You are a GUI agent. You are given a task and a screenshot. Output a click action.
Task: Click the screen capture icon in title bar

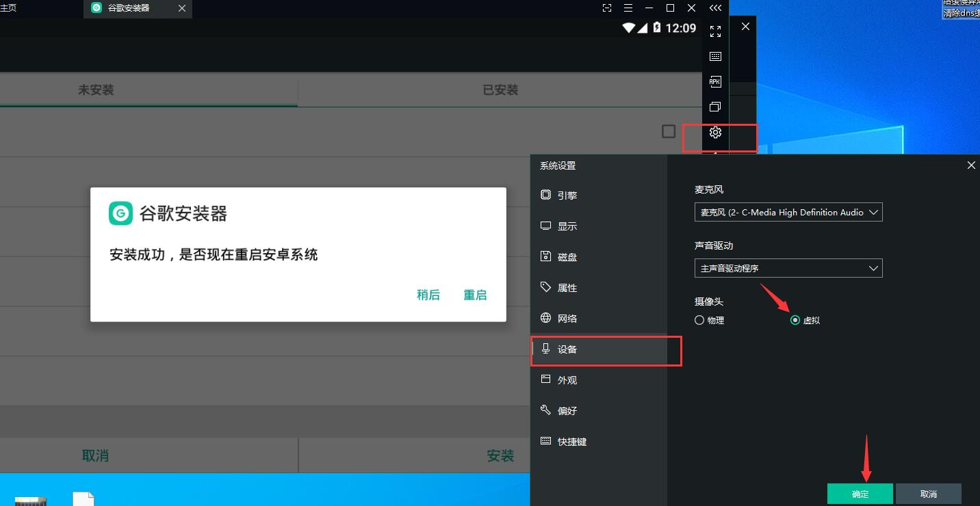pyautogui.click(x=607, y=8)
